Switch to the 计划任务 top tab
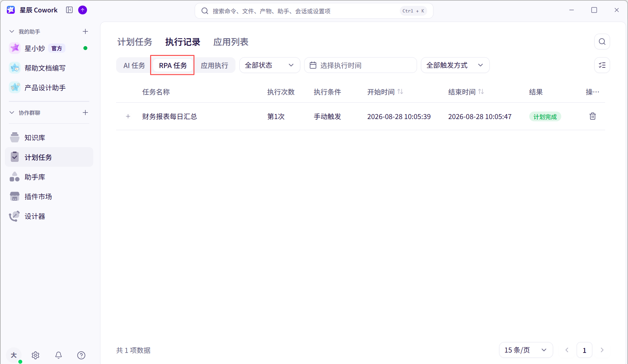The width and height of the screenshot is (628, 364). click(135, 42)
